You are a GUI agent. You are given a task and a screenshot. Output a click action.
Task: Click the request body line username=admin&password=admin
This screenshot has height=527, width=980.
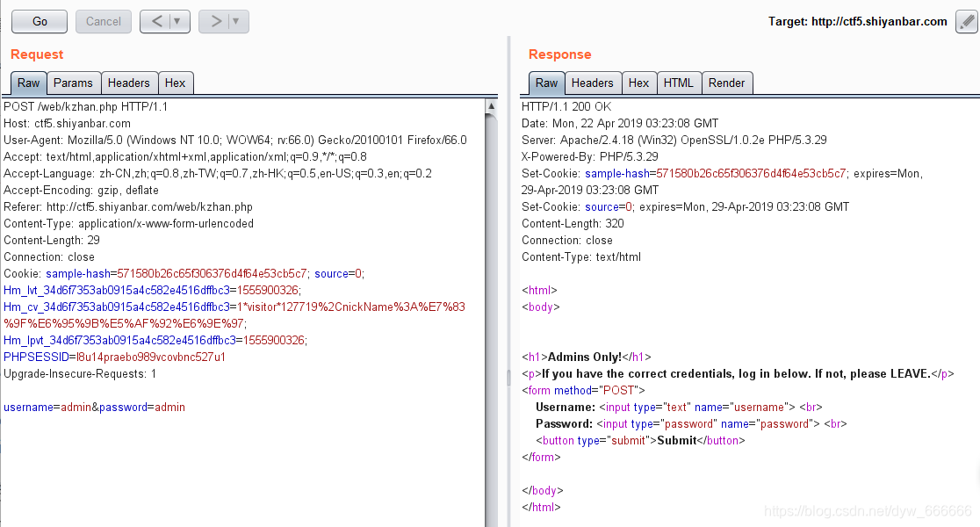(x=94, y=407)
